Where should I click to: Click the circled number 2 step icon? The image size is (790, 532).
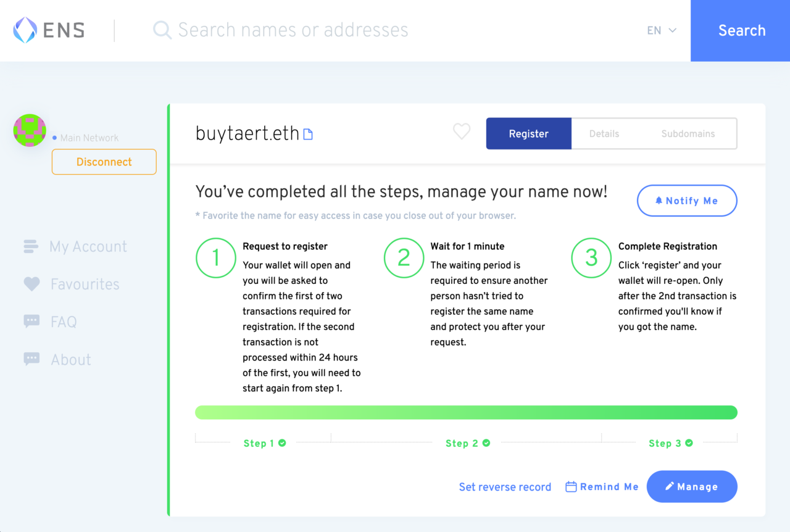(x=404, y=258)
